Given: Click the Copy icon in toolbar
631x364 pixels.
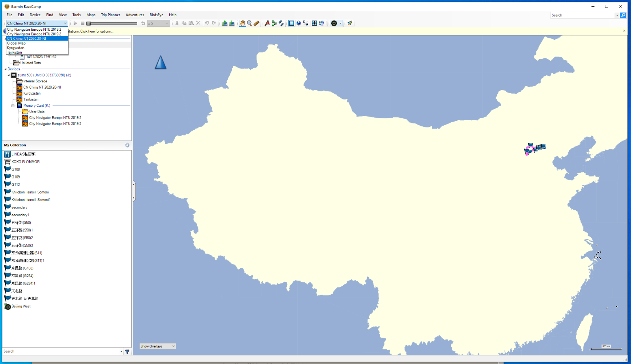Looking at the screenshot, I should [184, 23].
